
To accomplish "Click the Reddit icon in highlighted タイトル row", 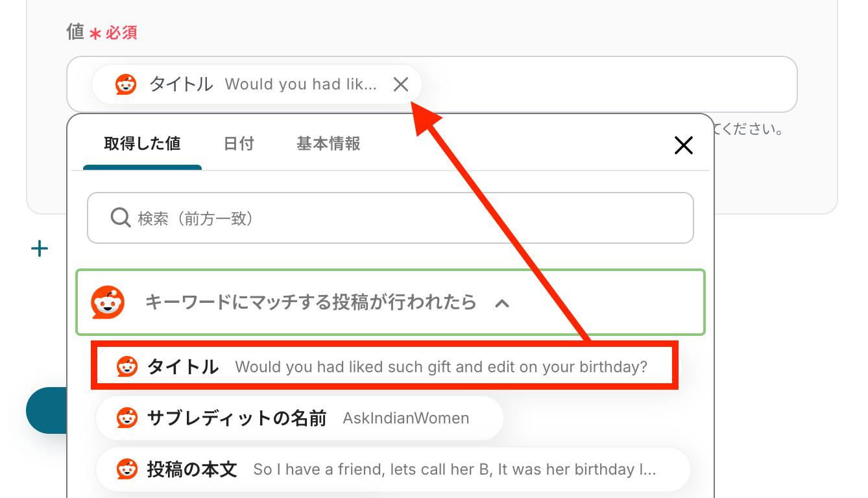I will (x=127, y=367).
